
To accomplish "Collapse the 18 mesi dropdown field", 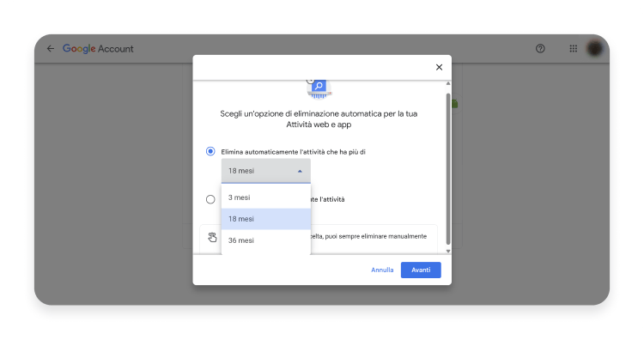I will pos(265,171).
